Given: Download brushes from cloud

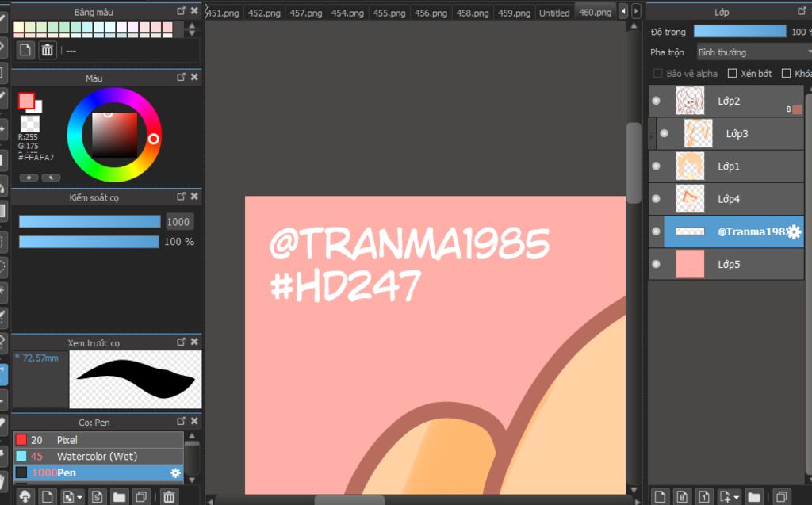Looking at the screenshot, I should point(25,497).
